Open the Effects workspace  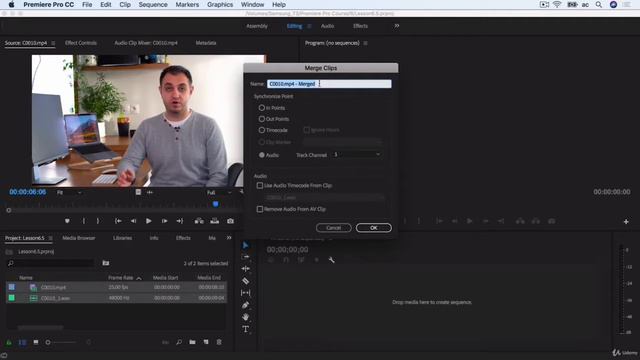click(360, 26)
